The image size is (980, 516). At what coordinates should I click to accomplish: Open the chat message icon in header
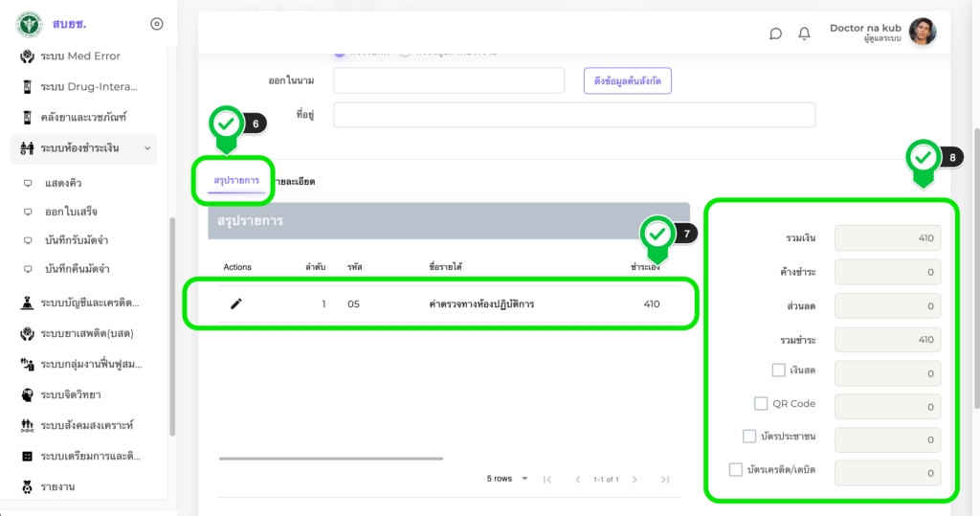click(775, 34)
